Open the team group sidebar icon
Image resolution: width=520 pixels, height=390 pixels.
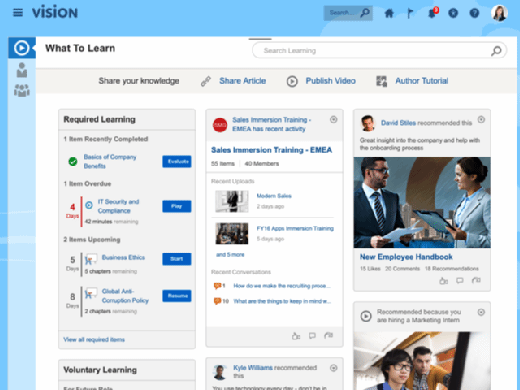coord(22,90)
